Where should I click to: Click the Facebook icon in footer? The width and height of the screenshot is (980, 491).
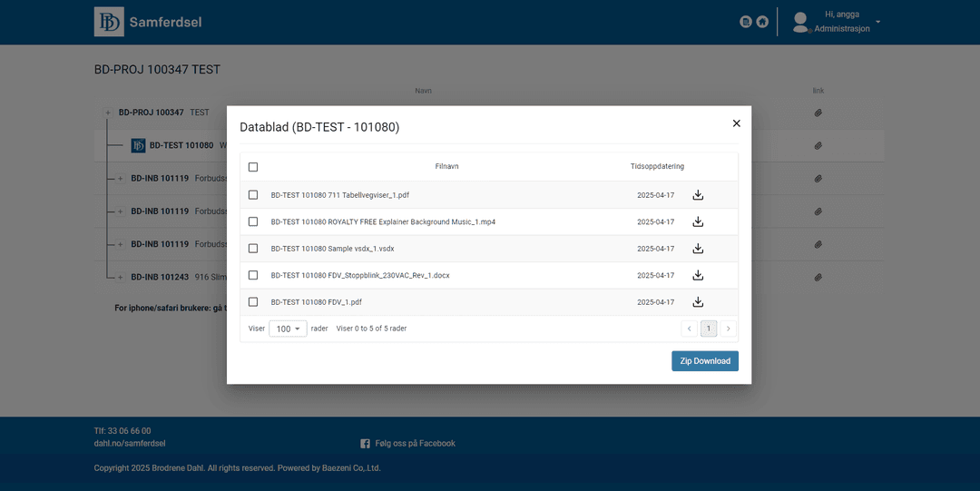(365, 444)
